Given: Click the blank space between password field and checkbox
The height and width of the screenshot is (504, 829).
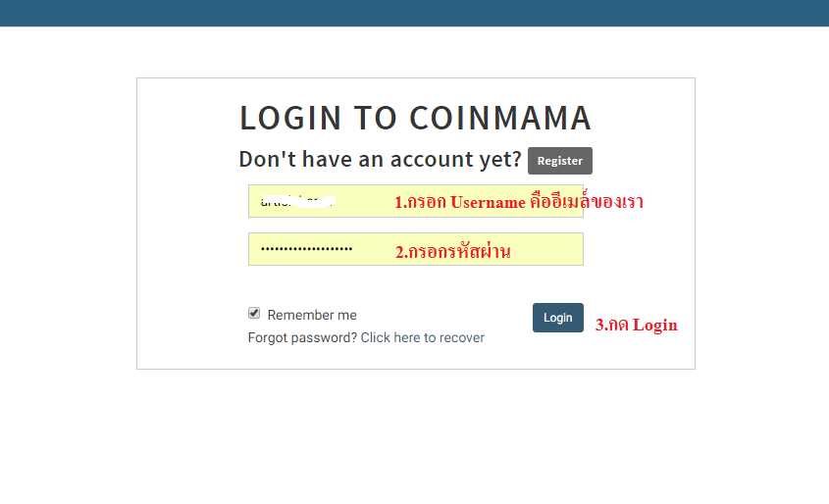Looking at the screenshot, I should [416, 284].
